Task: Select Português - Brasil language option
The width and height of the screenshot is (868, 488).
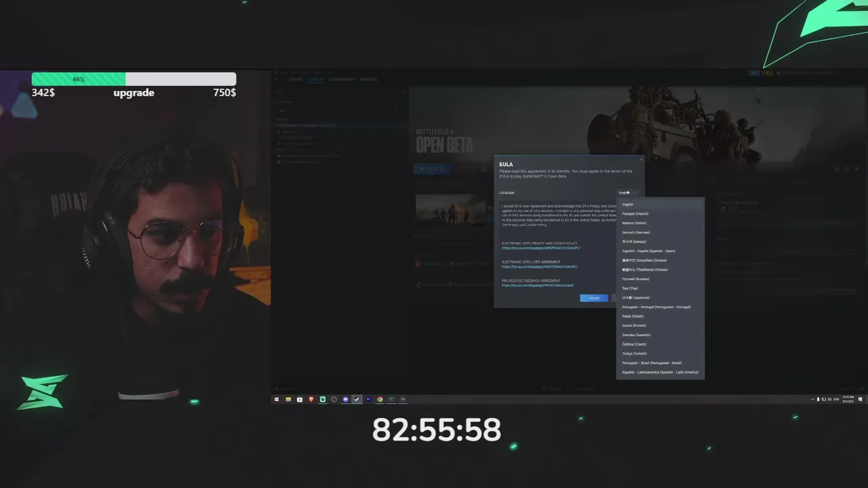Action: 660,363
